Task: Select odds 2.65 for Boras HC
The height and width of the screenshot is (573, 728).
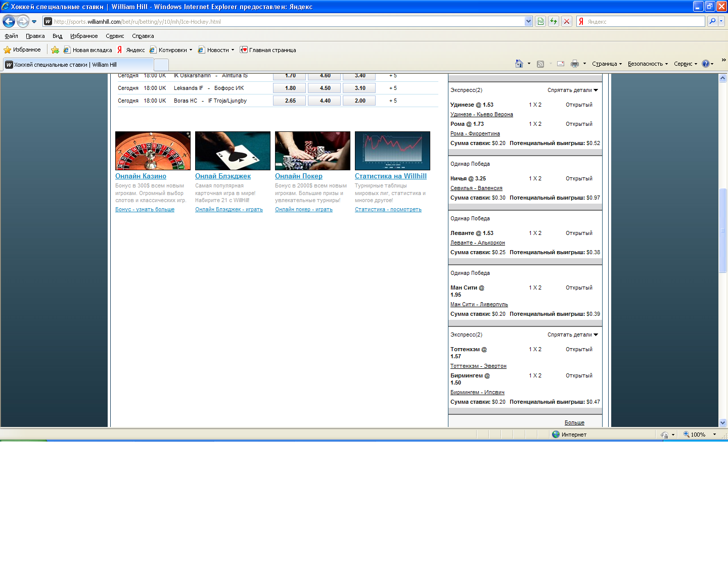Action: [x=290, y=101]
